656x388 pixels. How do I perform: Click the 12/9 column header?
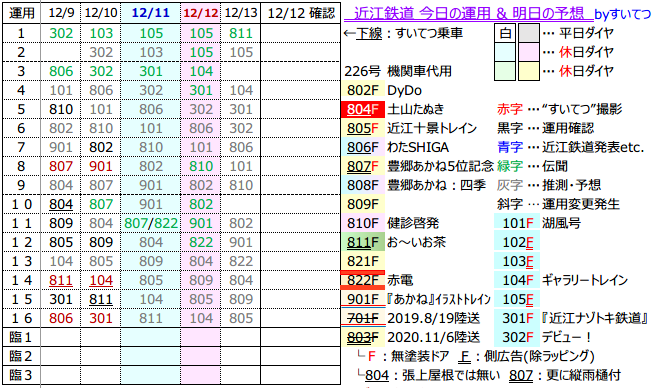pyautogui.click(x=61, y=13)
